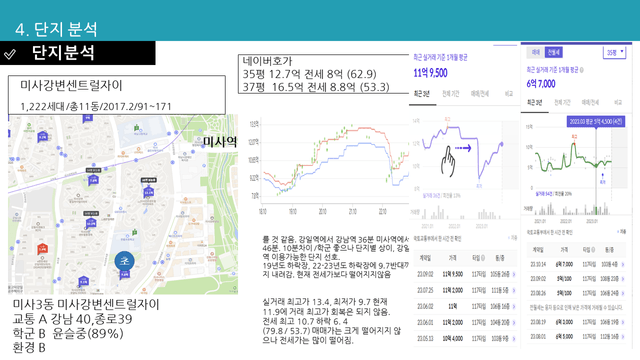Open 비교 tab in jeonse panel
This screenshot has width=640, height=360.
click(618, 103)
